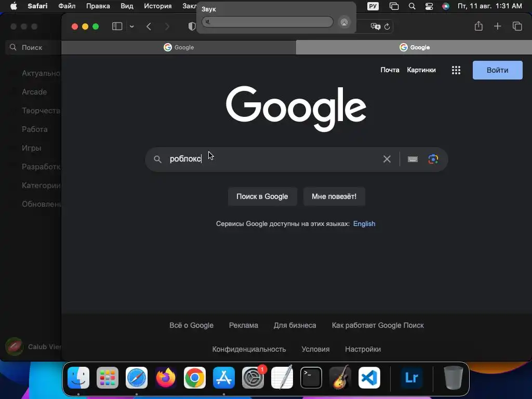Open the Вид menu

(x=127, y=6)
